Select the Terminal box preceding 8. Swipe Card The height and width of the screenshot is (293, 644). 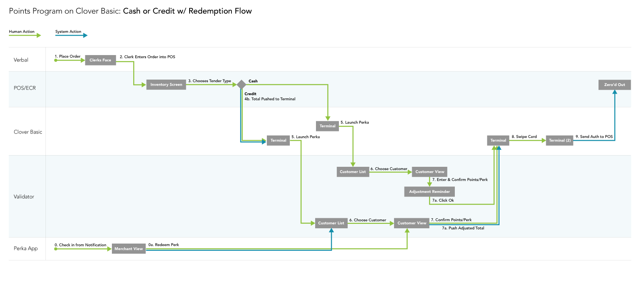pos(498,140)
